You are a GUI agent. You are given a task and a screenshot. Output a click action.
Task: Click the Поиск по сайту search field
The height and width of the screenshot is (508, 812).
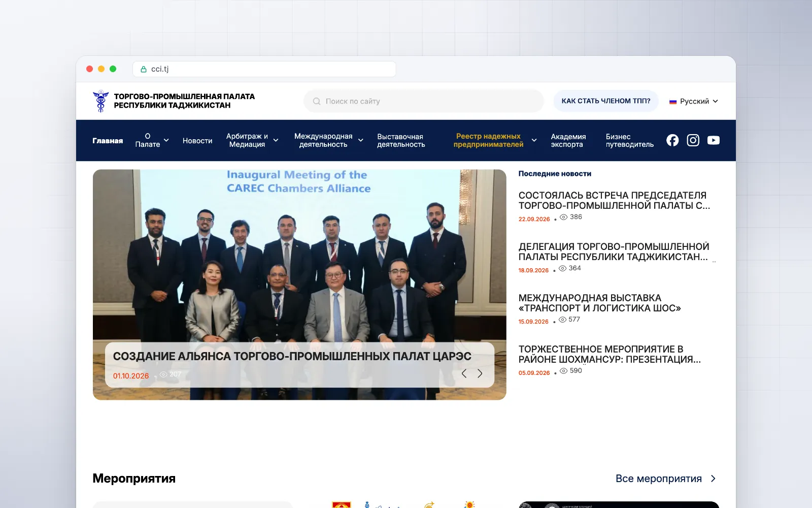click(x=424, y=101)
